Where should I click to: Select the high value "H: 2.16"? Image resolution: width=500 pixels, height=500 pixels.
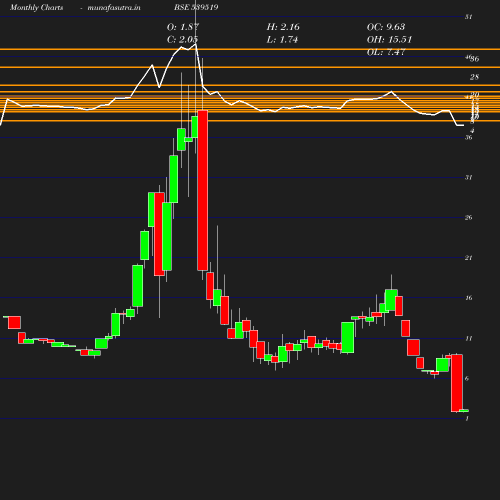pyautogui.click(x=283, y=27)
